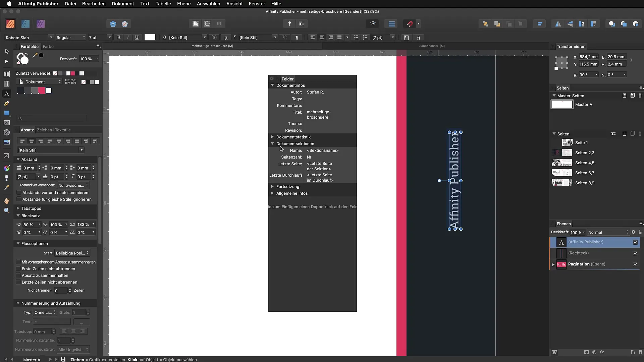The width and height of the screenshot is (644, 362).
Task: Select the Zoom magnifier tool
Action: pos(7,210)
